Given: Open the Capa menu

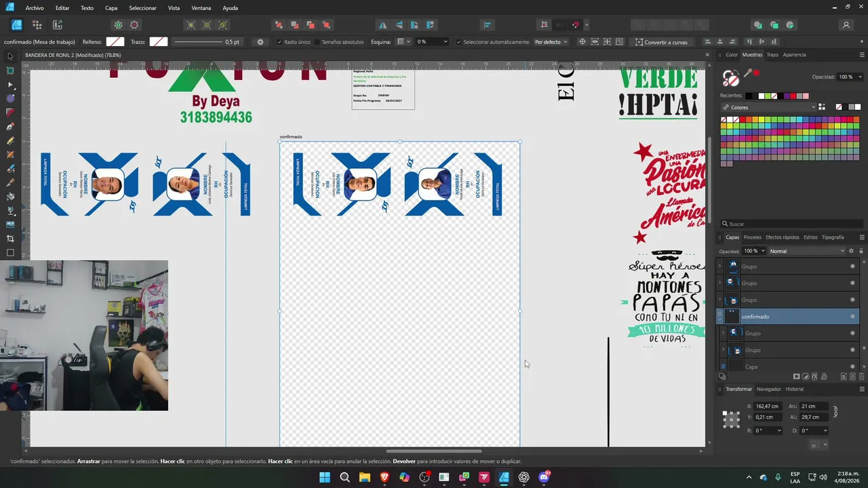Looking at the screenshot, I should tap(111, 8).
